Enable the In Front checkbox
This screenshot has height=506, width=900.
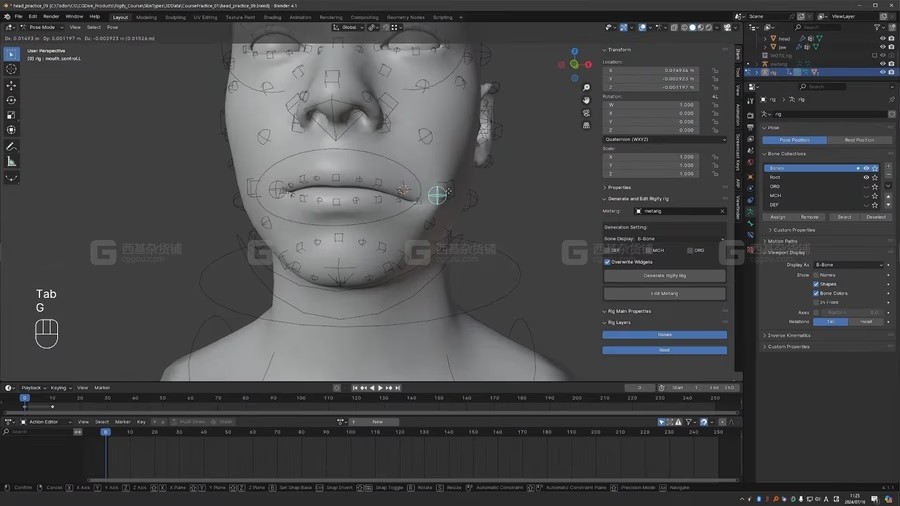point(816,302)
